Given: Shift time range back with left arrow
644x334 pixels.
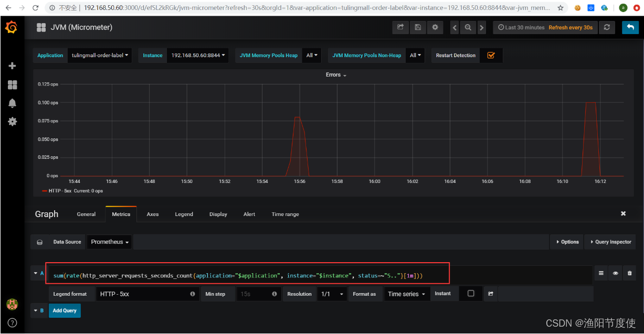Looking at the screenshot, I should tap(455, 27).
